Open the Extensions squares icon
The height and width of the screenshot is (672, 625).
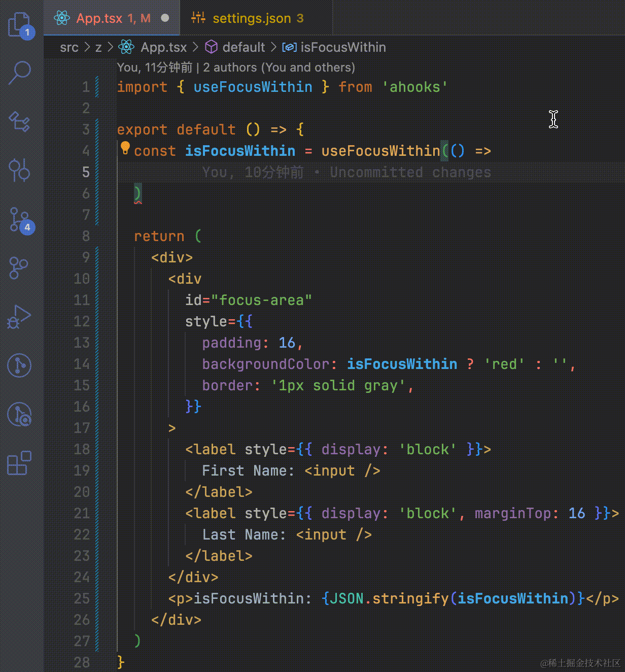pyautogui.click(x=20, y=463)
